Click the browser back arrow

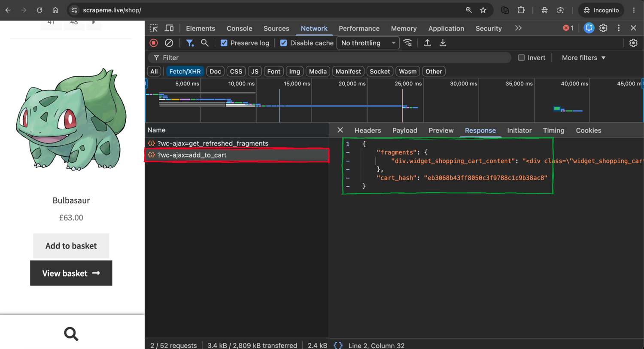tap(8, 10)
